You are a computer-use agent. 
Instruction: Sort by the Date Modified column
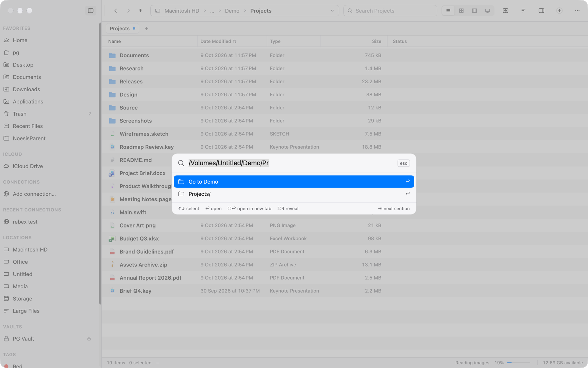218,41
